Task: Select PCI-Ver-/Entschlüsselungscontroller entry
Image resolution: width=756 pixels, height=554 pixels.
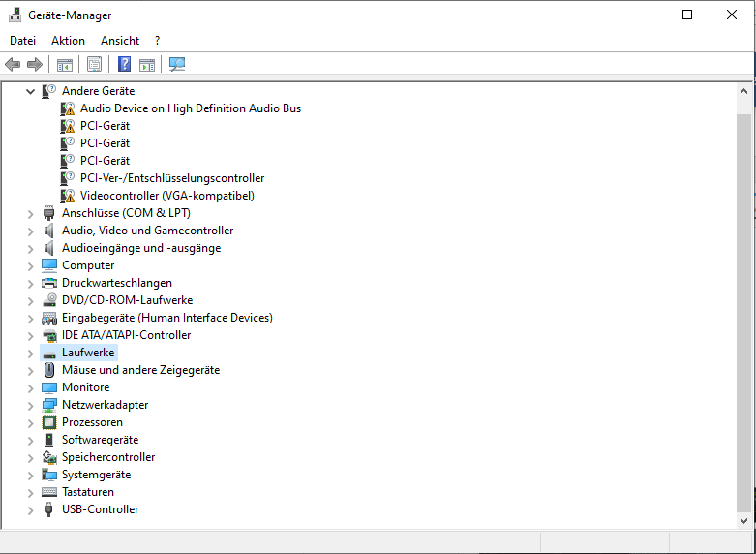Action: 172,178
